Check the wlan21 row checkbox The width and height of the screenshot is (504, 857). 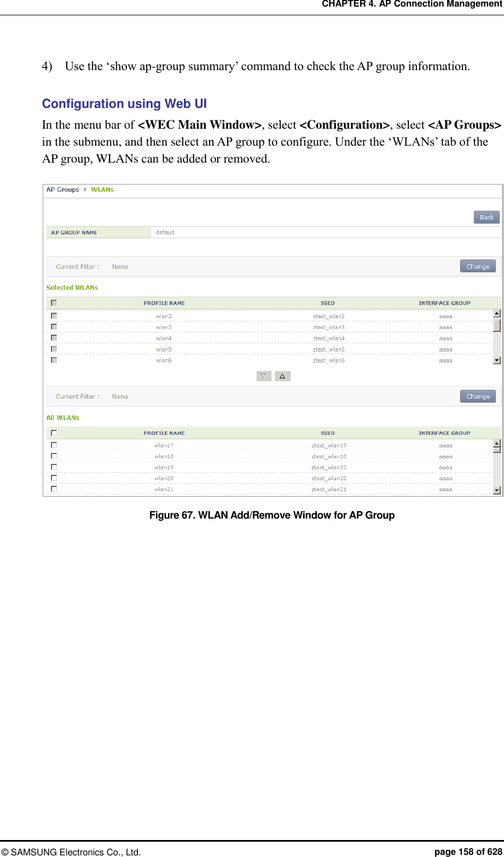point(54,489)
